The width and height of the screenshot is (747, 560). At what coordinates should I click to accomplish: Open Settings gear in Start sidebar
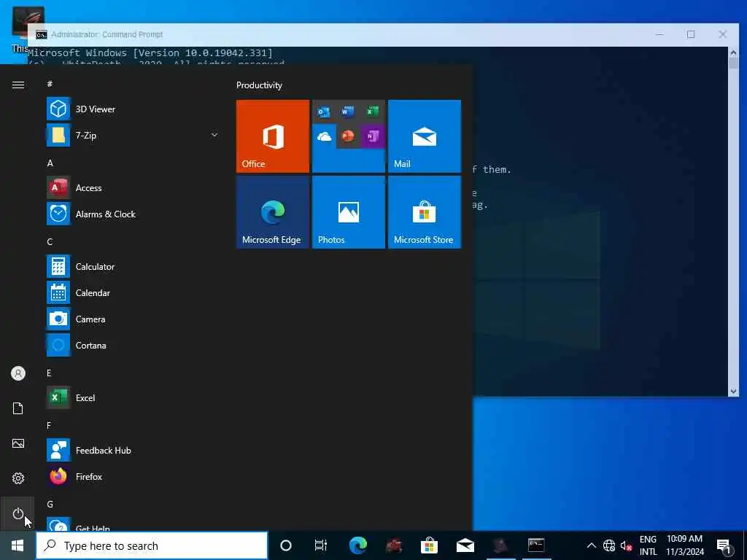point(18,478)
